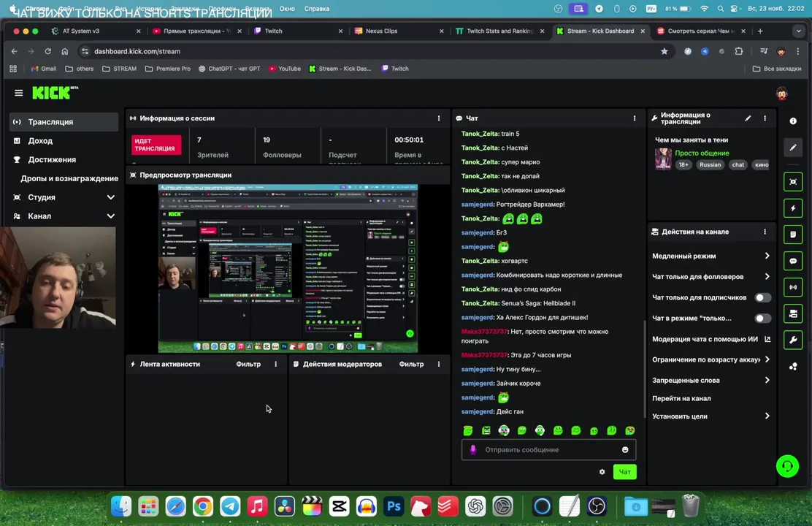Open Установить цели chevron
Screen dimensions: 812x526
coord(767,416)
